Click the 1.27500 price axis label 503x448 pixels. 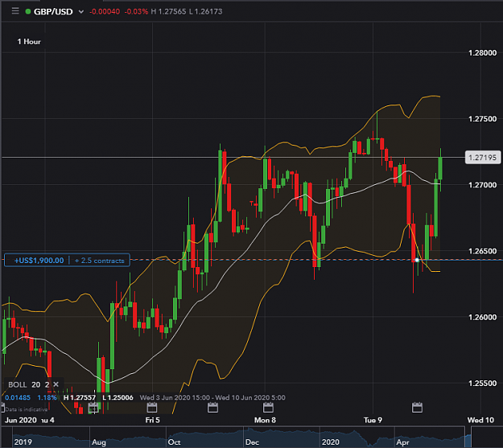482,119
